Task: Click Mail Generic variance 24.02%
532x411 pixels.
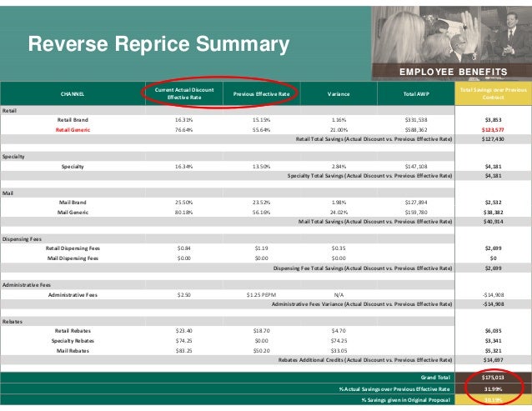Action: click(339, 213)
